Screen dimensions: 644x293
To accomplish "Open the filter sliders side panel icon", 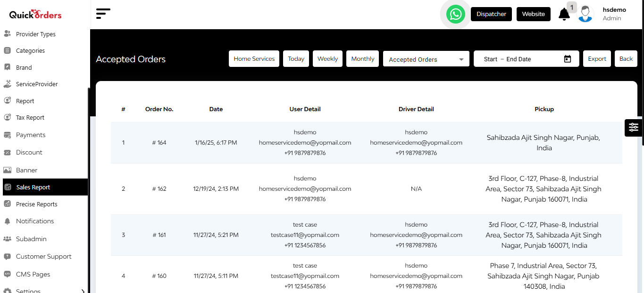I will pos(633,127).
